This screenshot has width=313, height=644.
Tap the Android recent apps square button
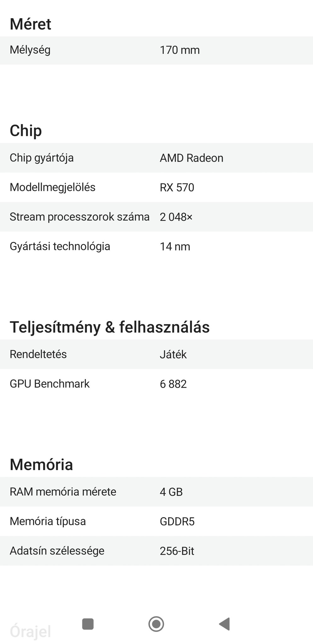pyautogui.click(x=88, y=624)
